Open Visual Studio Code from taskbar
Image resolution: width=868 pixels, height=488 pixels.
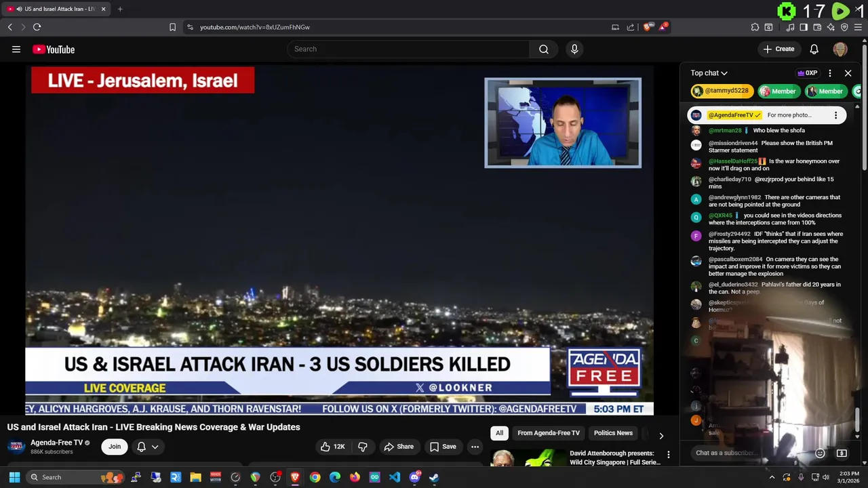point(394,477)
